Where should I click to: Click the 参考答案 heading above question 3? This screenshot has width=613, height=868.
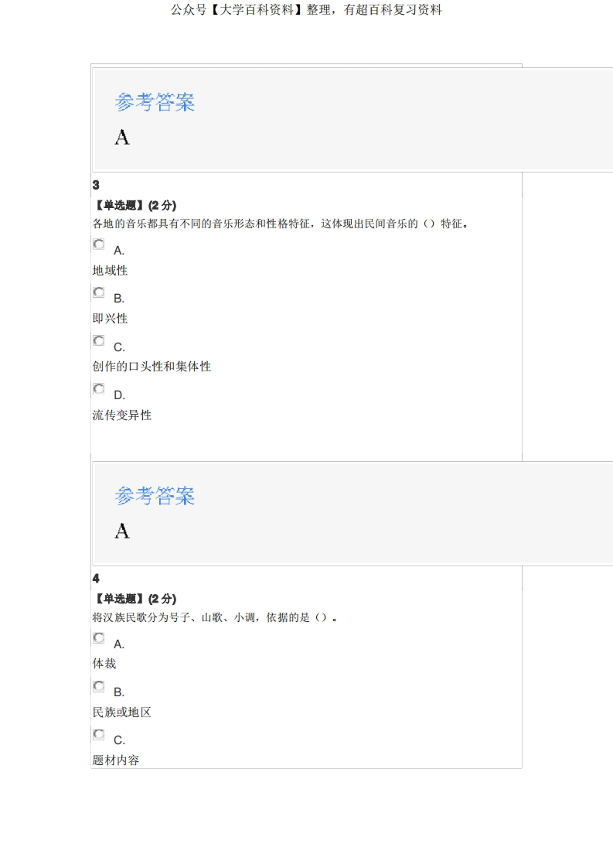(155, 102)
